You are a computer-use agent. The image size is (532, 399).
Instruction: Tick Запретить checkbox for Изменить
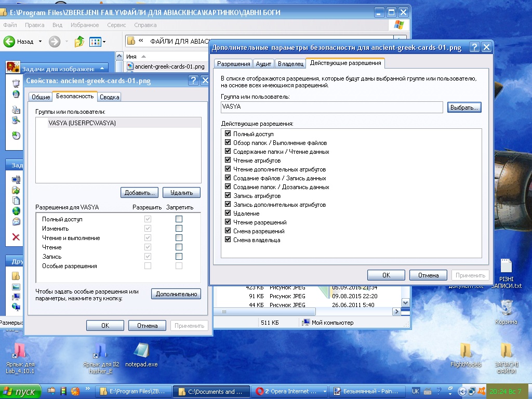click(x=179, y=229)
